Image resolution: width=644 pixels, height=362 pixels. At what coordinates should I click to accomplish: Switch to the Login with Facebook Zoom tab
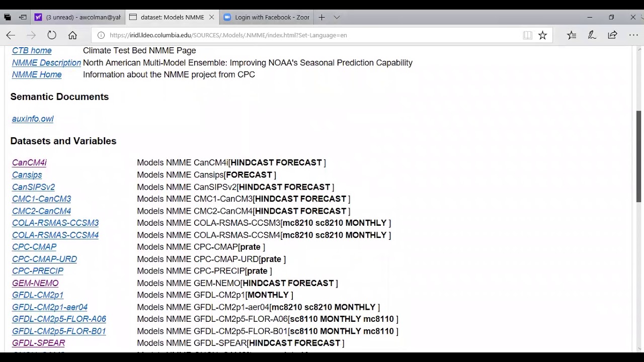[x=266, y=17]
